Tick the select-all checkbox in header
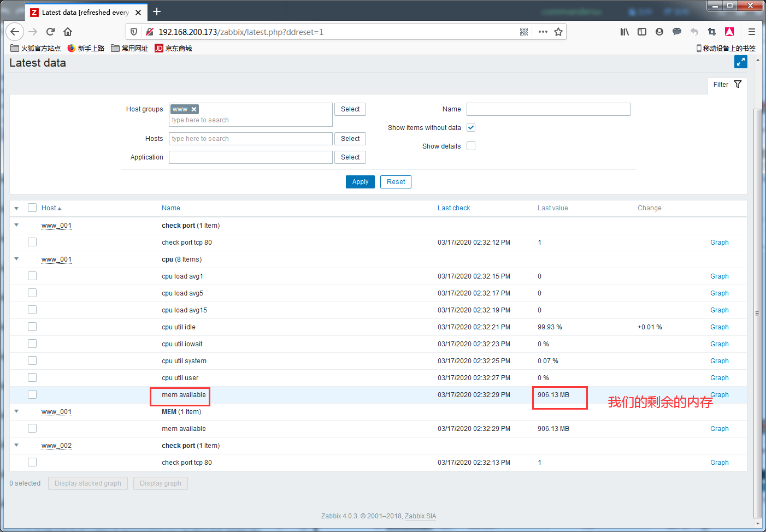 pyautogui.click(x=32, y=208)
